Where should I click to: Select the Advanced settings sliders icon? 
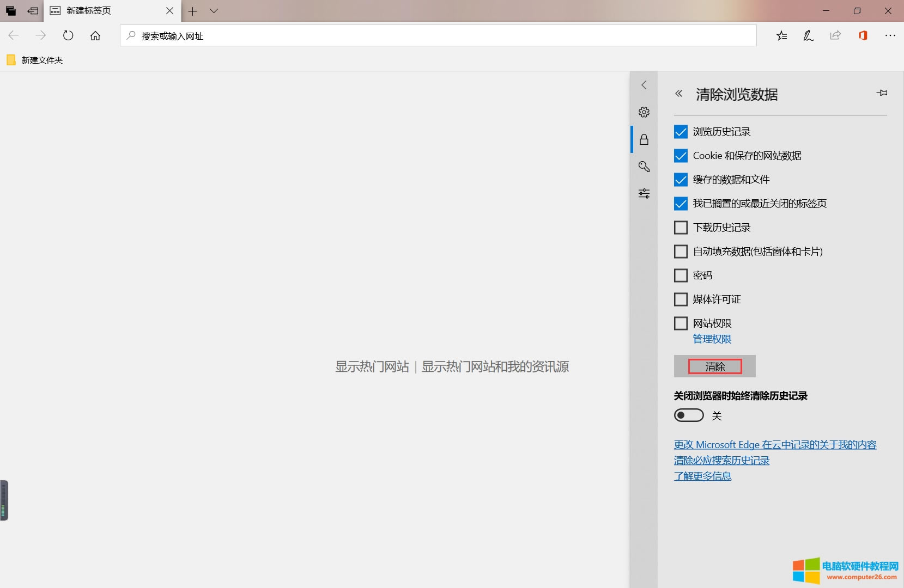645,194
